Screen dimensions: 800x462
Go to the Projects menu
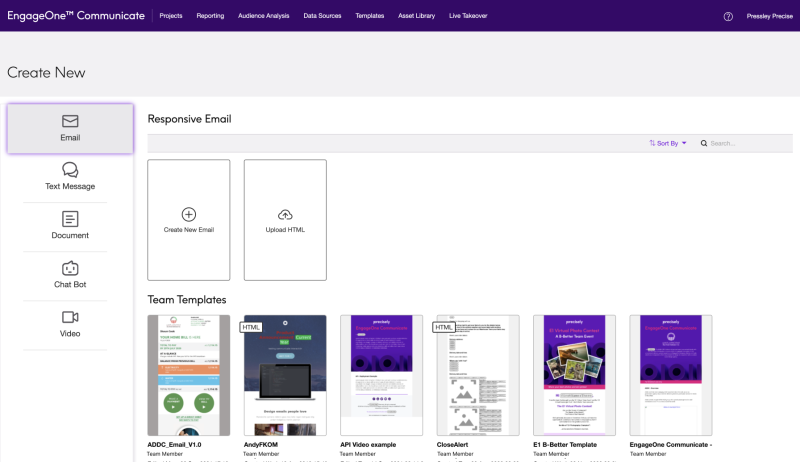pyautogui.click(x=171, y=16)
